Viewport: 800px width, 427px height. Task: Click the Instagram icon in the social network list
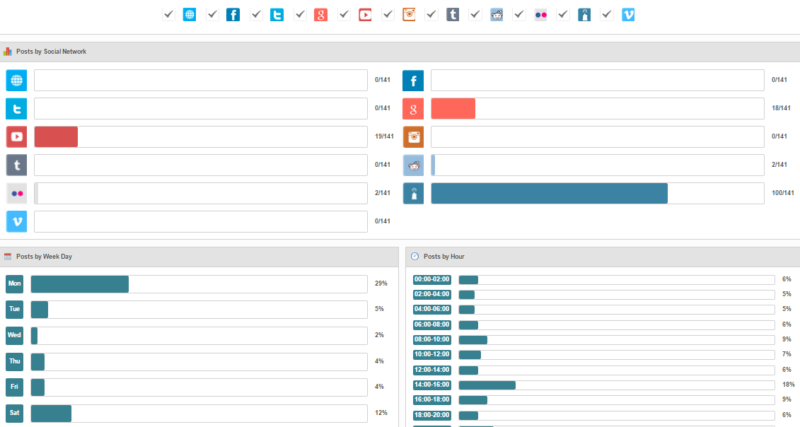(x=414, y=137)
